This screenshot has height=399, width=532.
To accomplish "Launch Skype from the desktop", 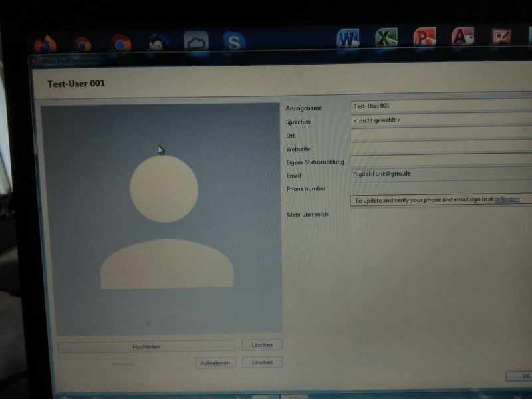I will click(x=234, y=41).
